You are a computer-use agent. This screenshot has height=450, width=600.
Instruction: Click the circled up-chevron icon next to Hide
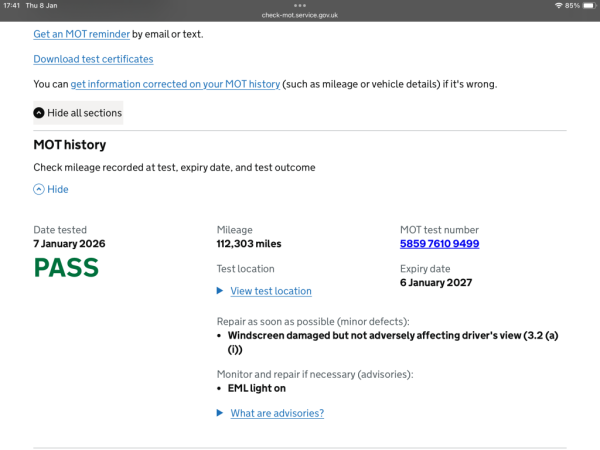pyautogui.click(x=39, y=189)
